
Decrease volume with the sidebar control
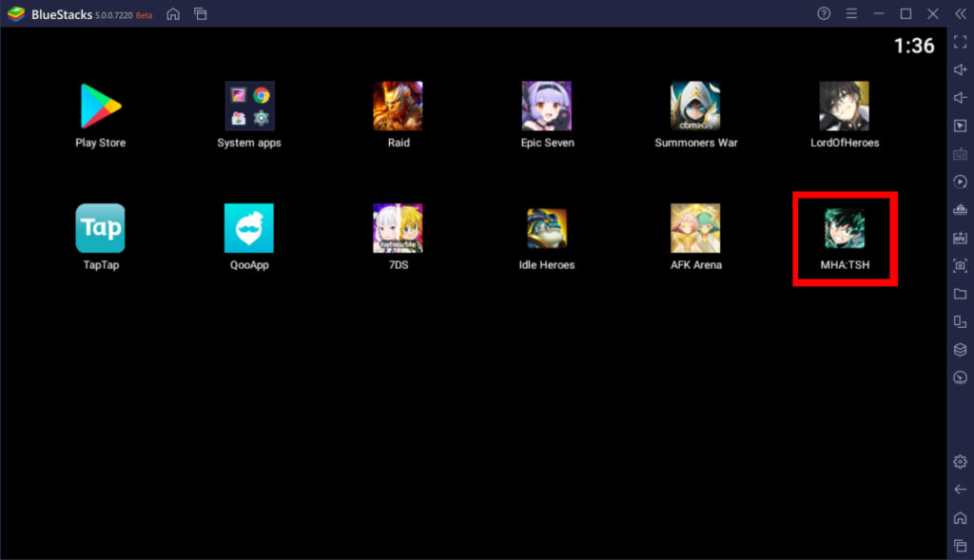(960, 96)
